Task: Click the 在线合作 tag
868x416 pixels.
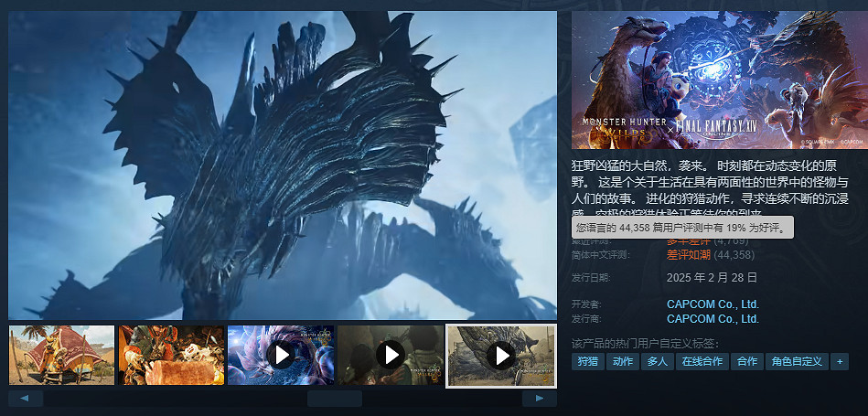Action: click(702, 361)
